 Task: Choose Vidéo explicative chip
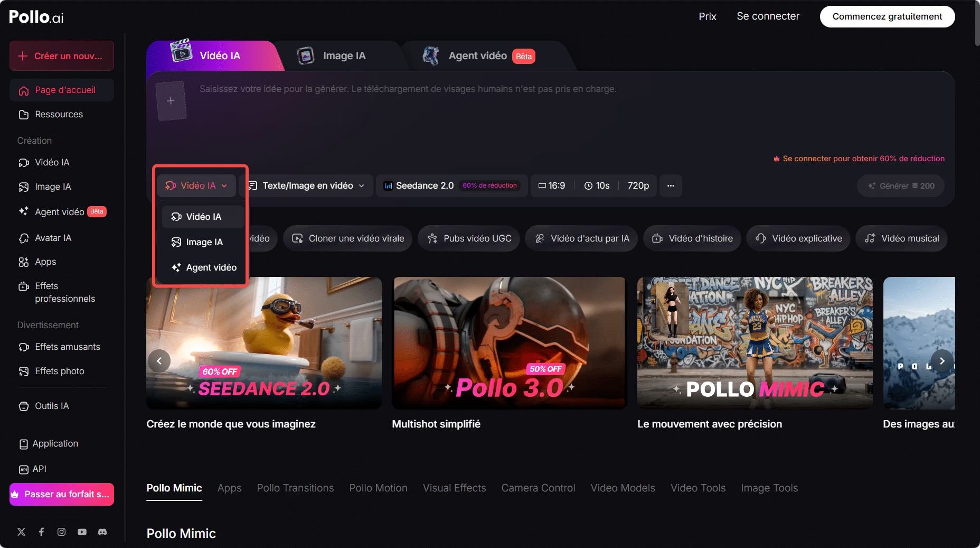(x=798, y=238)
